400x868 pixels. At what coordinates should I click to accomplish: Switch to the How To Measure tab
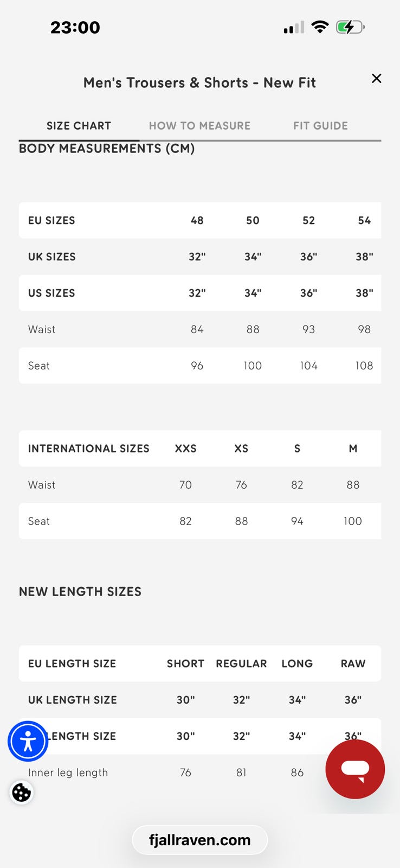click(x=199, y=126)
